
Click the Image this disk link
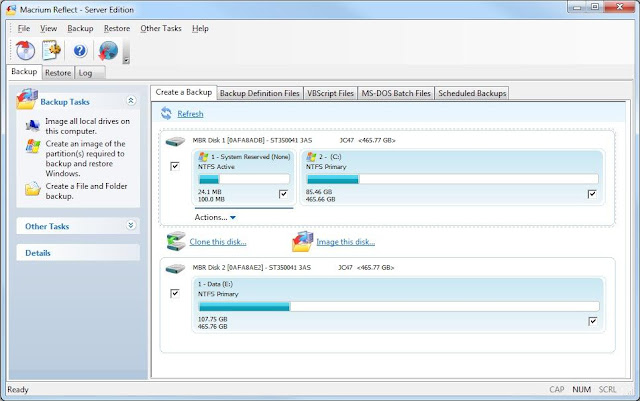pos(346,242)
